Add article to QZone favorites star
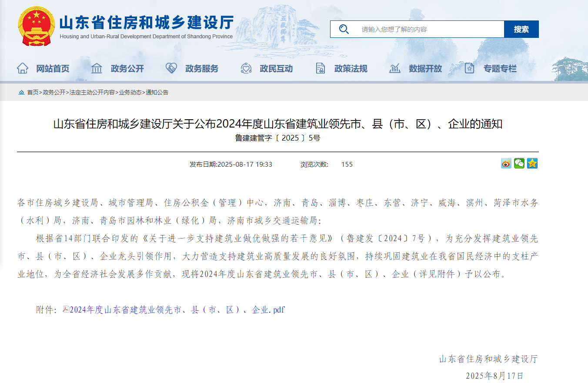Screen dimensions: 588x383 532,163
